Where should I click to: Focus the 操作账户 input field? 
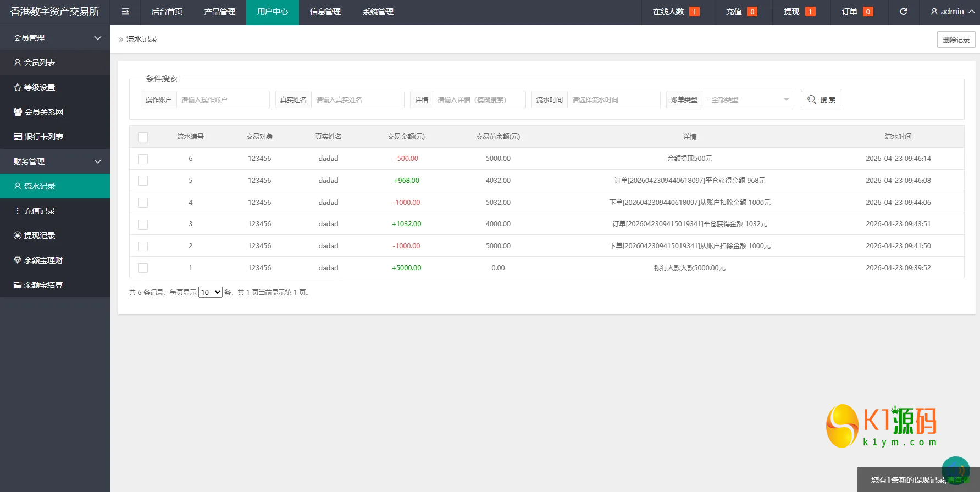coord(223,99)
